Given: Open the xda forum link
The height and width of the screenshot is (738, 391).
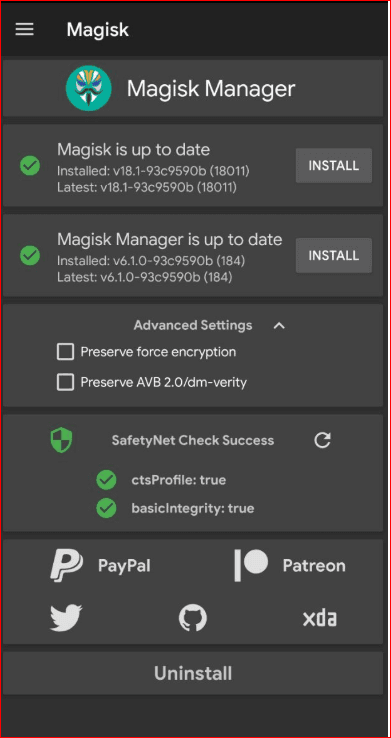Looking at the screenshot, I should 319,618.
